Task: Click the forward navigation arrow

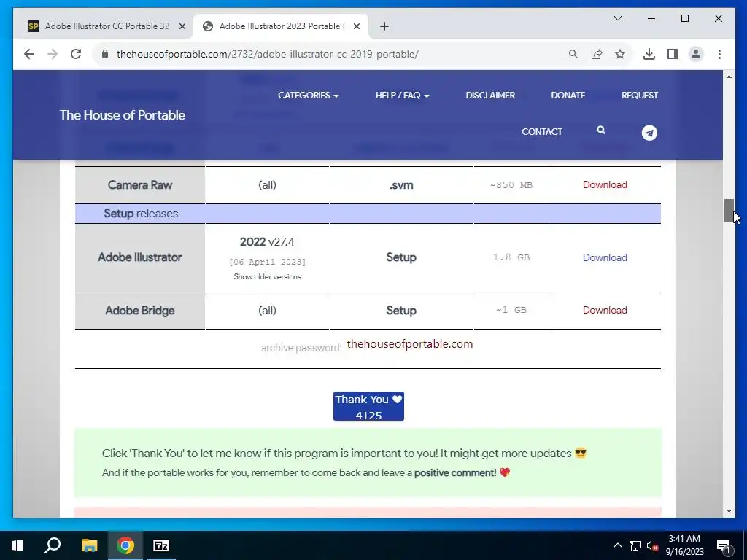Action: point(53,54)
